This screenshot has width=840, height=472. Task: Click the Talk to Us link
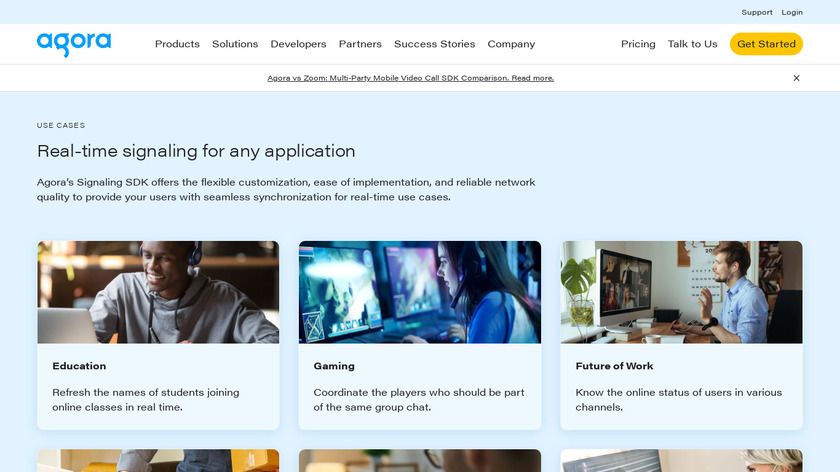(x=692, y=44)
